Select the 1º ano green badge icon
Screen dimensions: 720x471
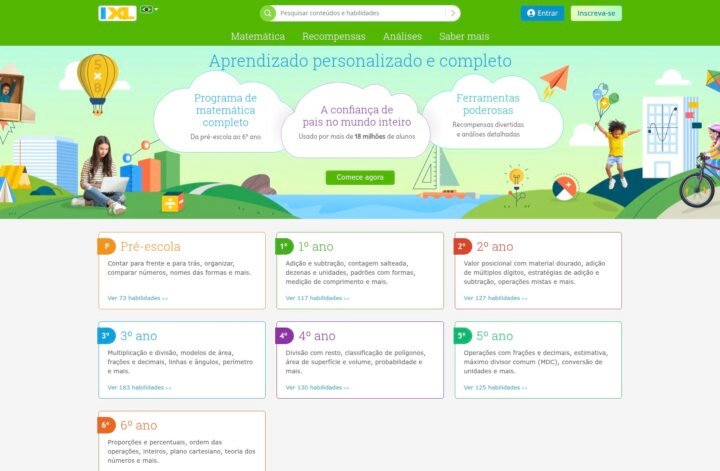284,246
